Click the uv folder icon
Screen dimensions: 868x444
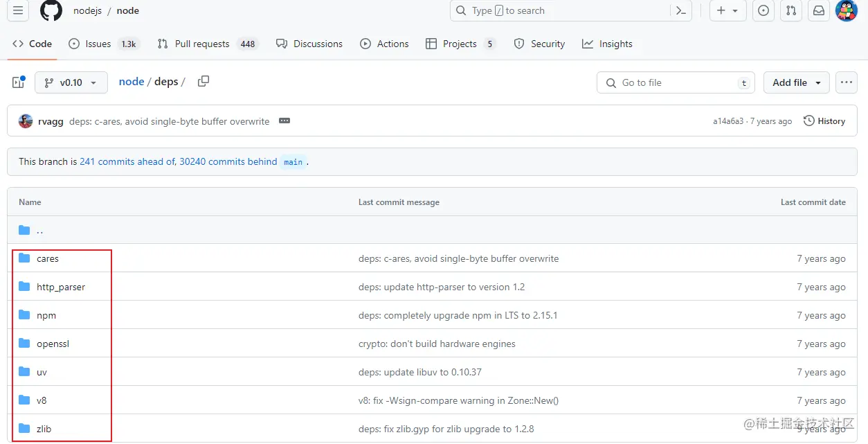[x=24, y=372]
